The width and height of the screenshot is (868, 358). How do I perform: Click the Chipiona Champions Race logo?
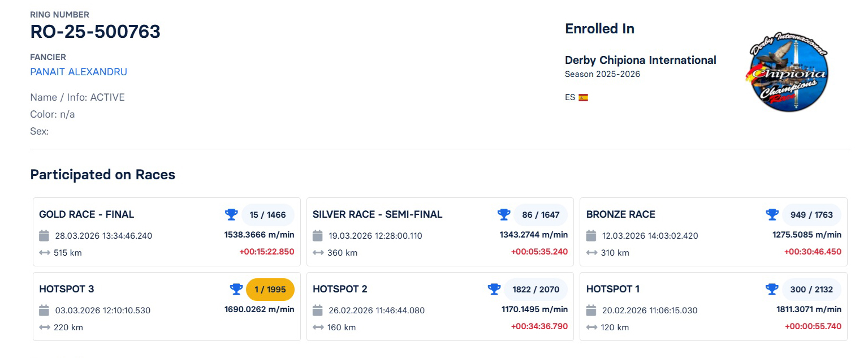787,72
